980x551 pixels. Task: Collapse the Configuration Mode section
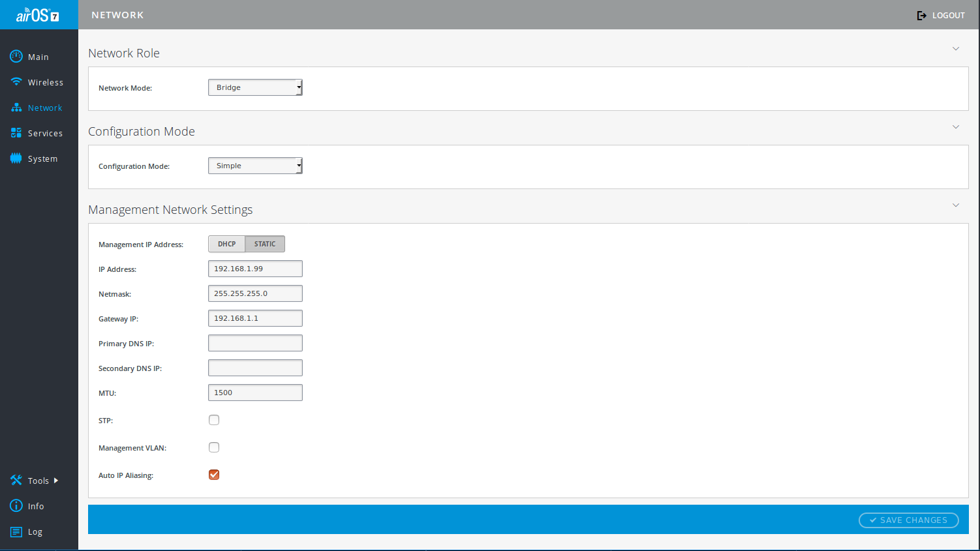pyautogui.click(x=956, y=127)
